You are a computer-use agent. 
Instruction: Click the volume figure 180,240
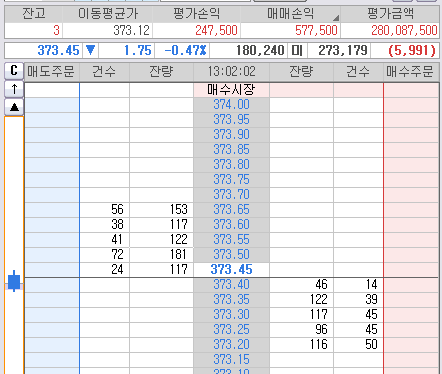260,51
